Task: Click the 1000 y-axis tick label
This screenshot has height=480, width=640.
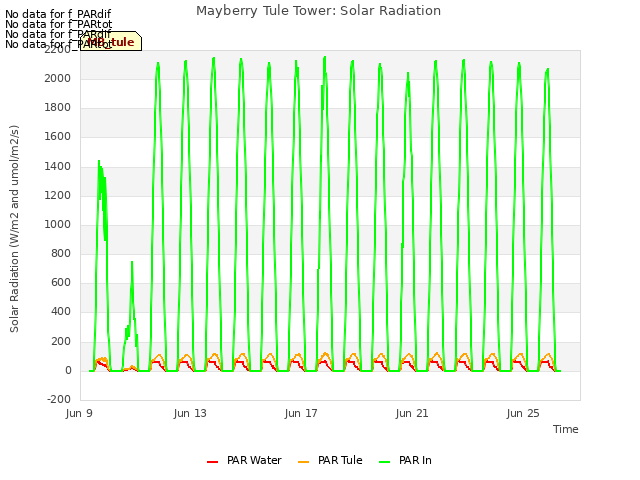Action: [x=58, y=224]
